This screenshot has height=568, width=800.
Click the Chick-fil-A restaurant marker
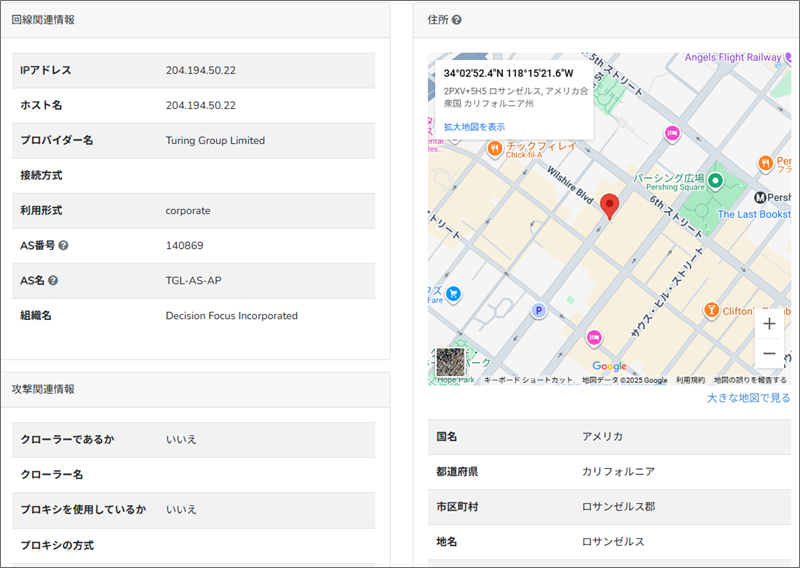(494, 149)
